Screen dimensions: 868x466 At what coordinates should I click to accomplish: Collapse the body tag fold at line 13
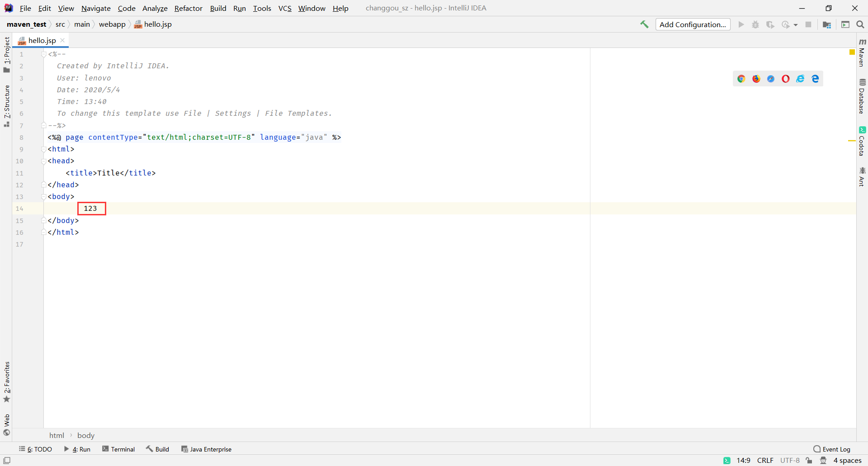44,197
